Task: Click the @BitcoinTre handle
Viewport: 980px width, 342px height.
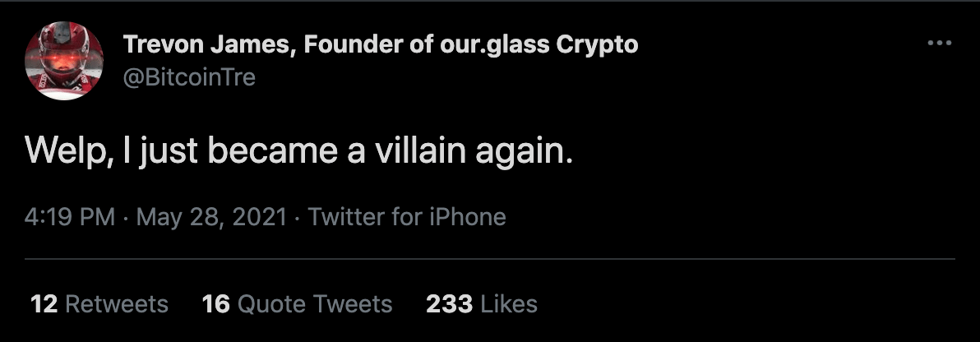Action: click(189, 77)
